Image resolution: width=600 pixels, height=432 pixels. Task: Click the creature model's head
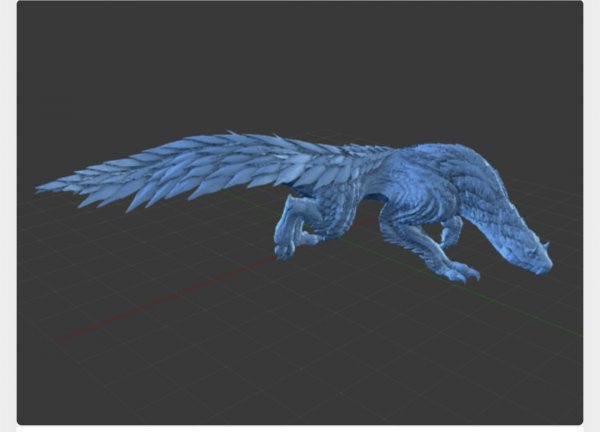[x=527, y=255]
